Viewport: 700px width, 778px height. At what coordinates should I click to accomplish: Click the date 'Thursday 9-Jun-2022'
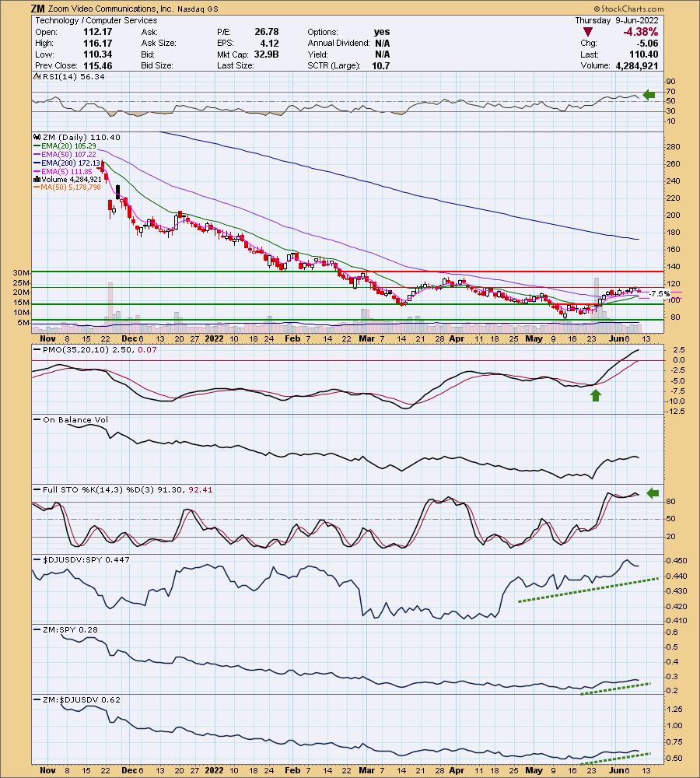pyautogui.click(x=617, y=20)
